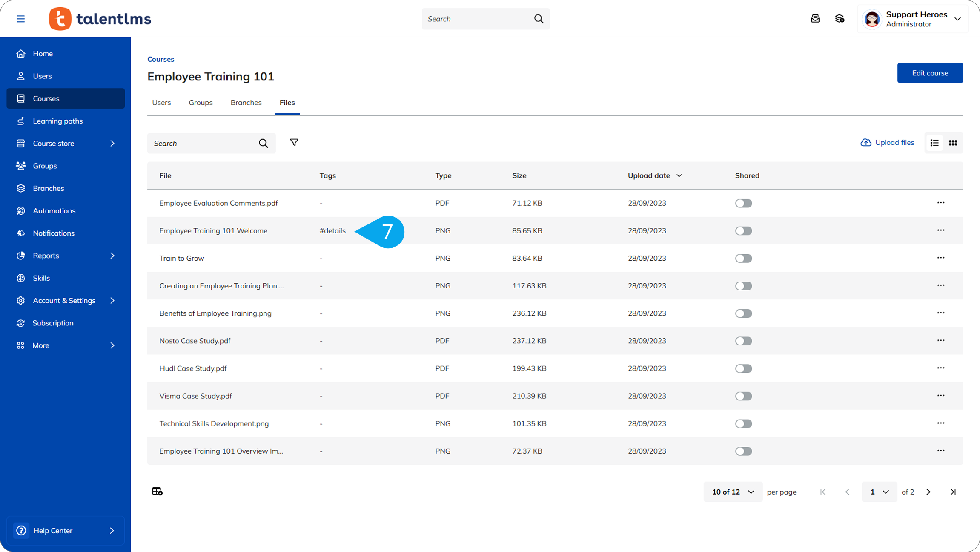Open the Branches tab of the course
Screen dimensions: 980x552
click(246, 103)
